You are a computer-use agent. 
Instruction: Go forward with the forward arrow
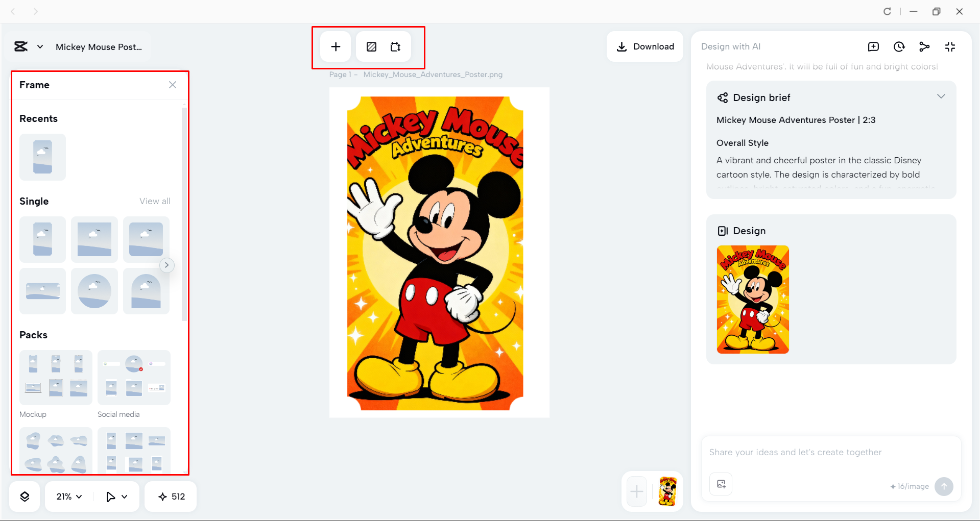[35, 11]
